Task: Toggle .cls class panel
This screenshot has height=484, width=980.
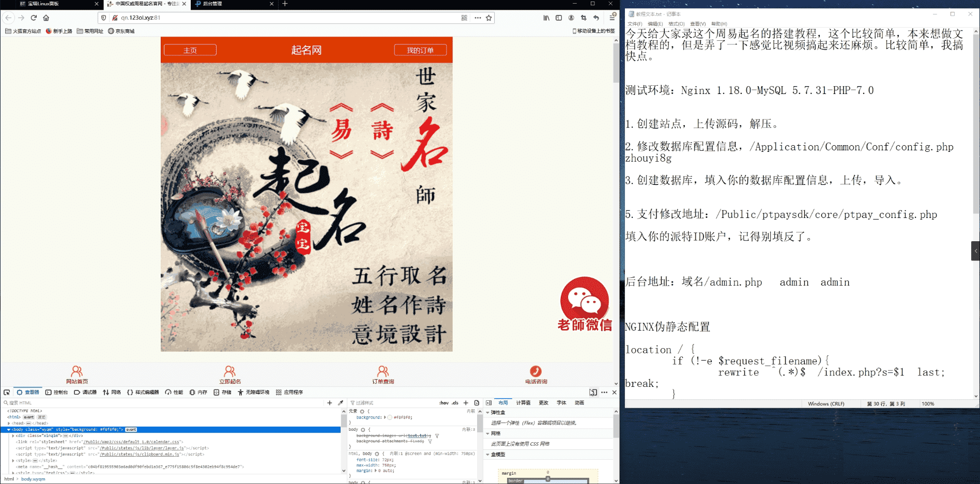Action: [x=455, y=403]
